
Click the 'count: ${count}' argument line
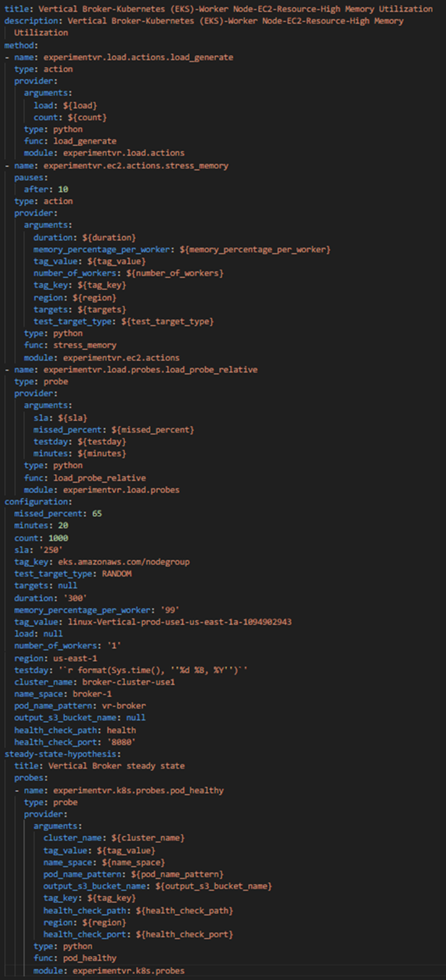70,117
